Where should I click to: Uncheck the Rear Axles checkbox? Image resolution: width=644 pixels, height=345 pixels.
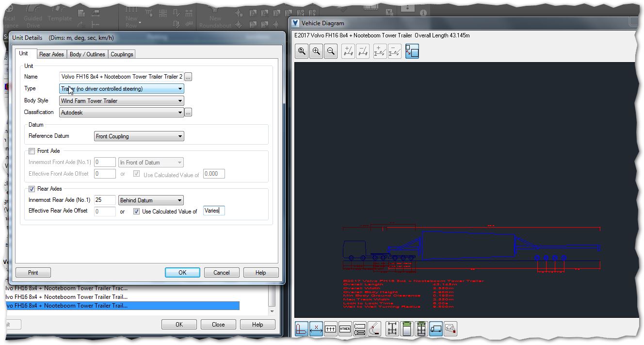click(x=32, y=189)
